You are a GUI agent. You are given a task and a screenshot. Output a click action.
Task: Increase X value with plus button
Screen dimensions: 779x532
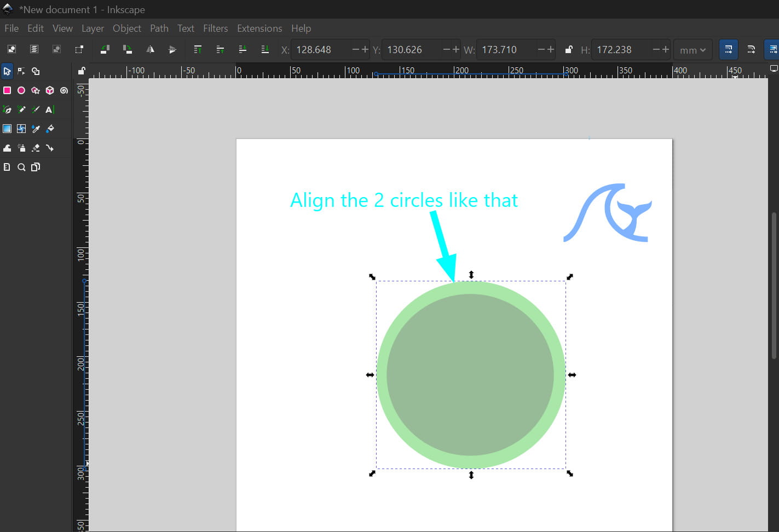pos(365,50)
